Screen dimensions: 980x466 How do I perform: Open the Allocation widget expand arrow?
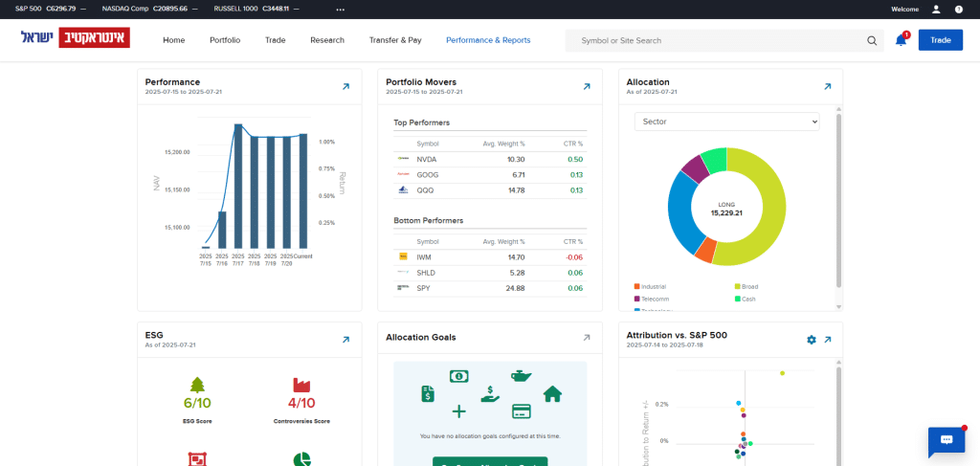coord(827,86)
